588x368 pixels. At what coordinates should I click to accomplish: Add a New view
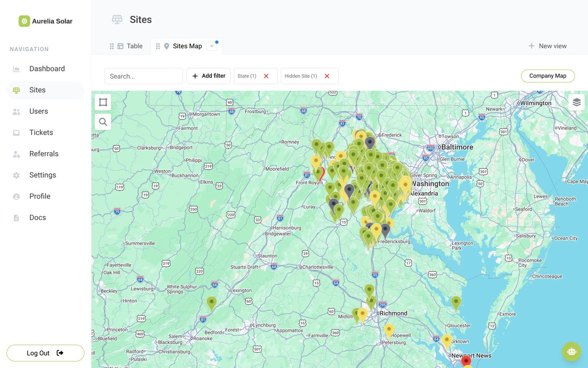[547, 46]
